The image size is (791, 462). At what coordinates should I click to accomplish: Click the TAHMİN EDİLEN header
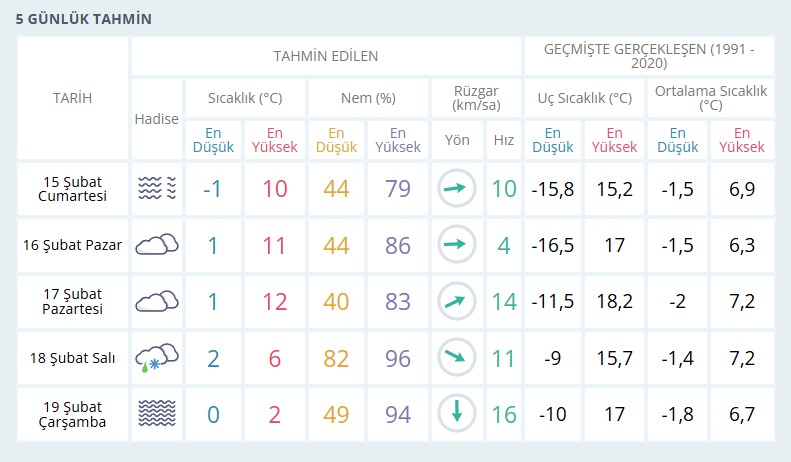pyautogui.click(x=326, y=56)
